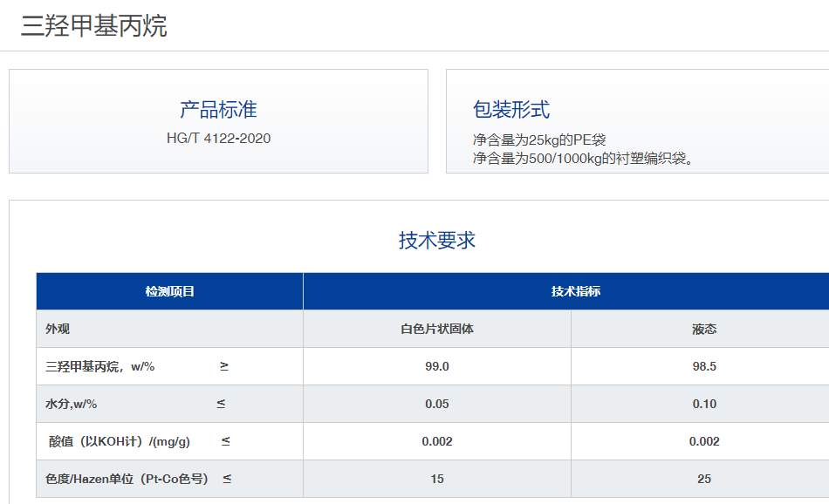The height and width of the screenshot is (504, 829).
Task: Click the 检测项目 table column header
Action: pyautogui.click(x=169, y=291)
